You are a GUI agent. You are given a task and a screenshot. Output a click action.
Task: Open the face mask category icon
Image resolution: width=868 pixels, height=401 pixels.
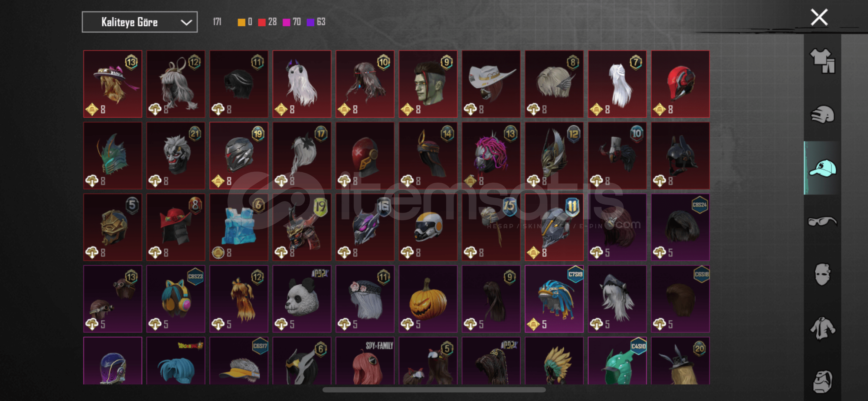(x=822, y=275)
